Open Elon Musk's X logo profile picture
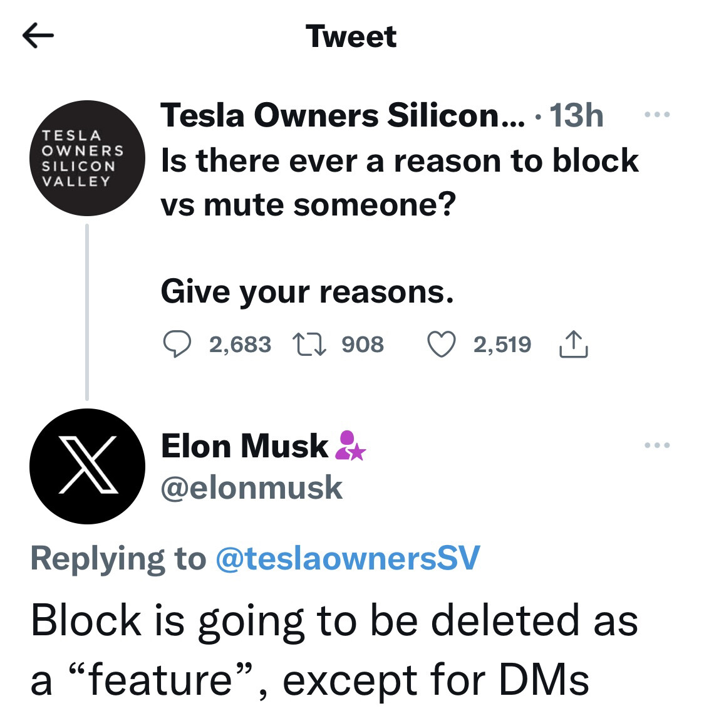704x728 pixels. pyautogui.click(x=87, y=466)
